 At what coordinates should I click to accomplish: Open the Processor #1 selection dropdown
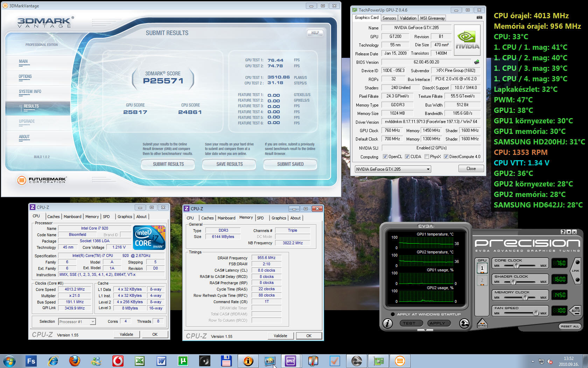click(x=77, y=322)
